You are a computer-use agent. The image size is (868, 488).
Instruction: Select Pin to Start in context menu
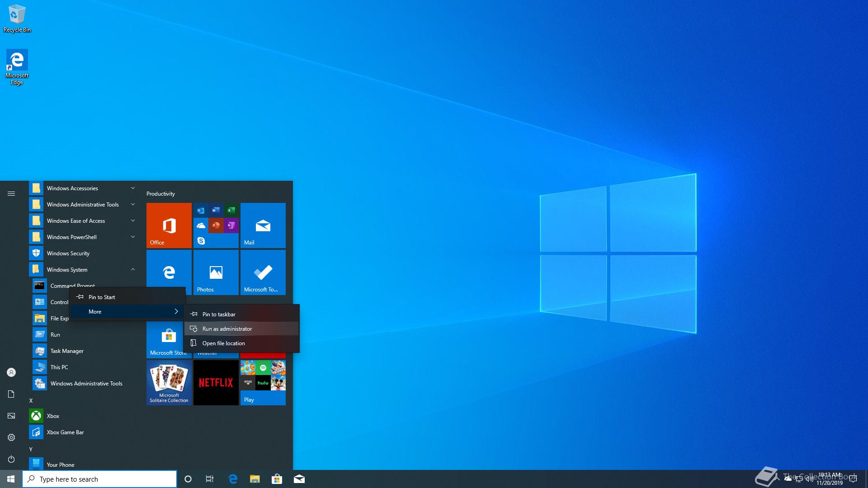[x=127, y=297]
